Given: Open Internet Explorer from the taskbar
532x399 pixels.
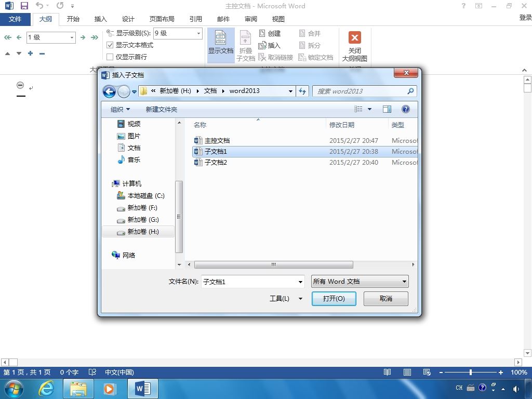Looking at the screenshot, I should coord(46,389).
